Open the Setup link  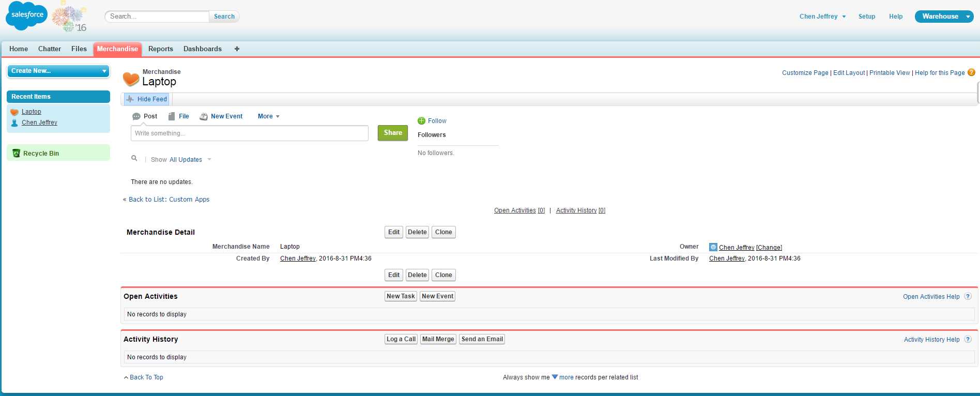point(867,17)
